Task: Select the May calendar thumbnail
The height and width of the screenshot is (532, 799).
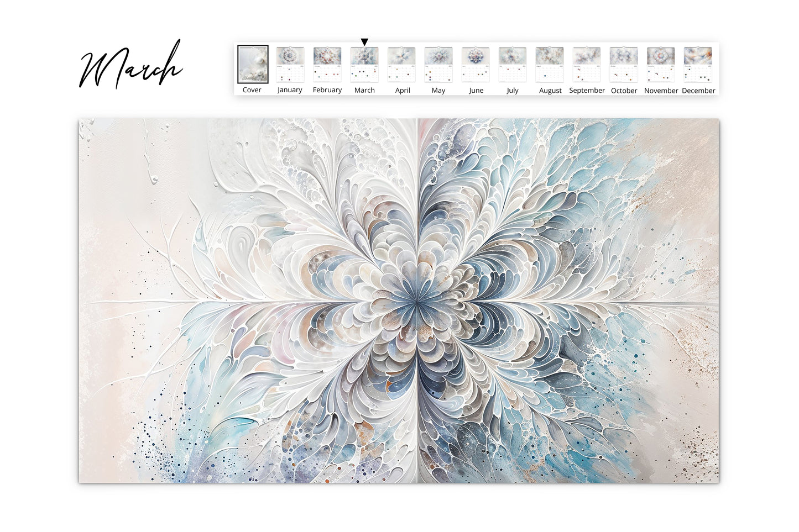Action: 438,65
